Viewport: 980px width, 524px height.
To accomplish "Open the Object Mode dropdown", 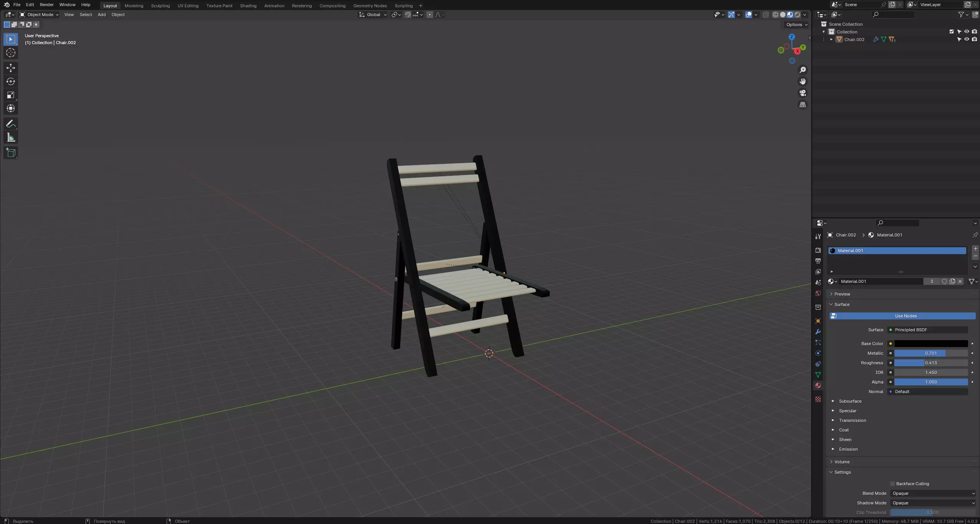I will pyautogui.click(x=39, y=15).
